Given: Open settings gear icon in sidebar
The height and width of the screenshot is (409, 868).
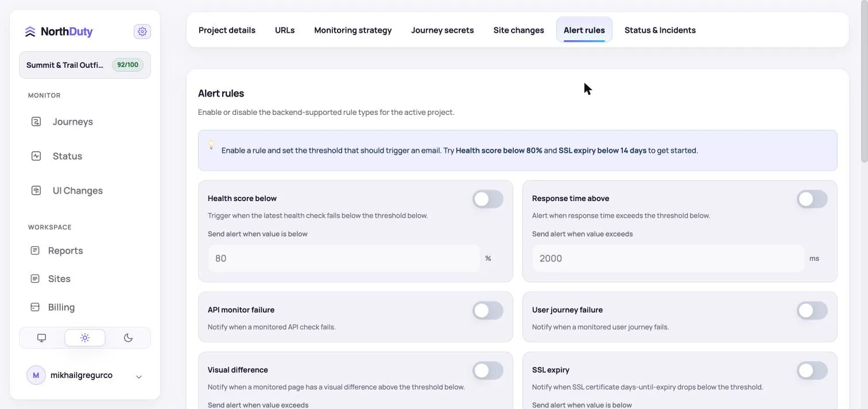Looking at the screenshot, I should pos(142,32).
